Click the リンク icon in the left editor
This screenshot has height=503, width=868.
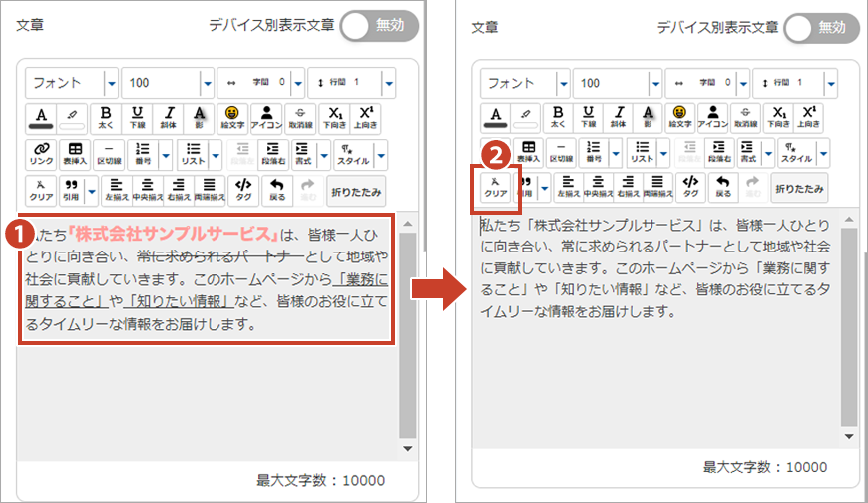tap(41, 153)
